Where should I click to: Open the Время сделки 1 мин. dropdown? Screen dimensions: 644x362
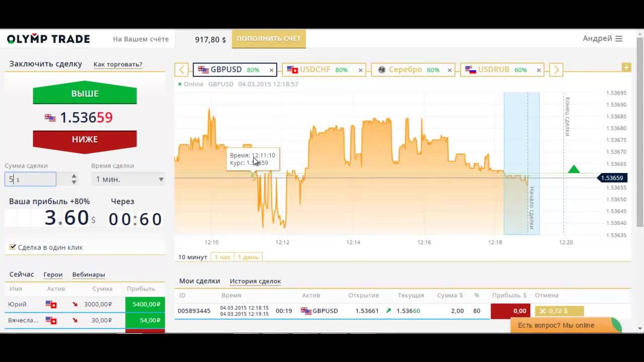click(x=128, y=179)
